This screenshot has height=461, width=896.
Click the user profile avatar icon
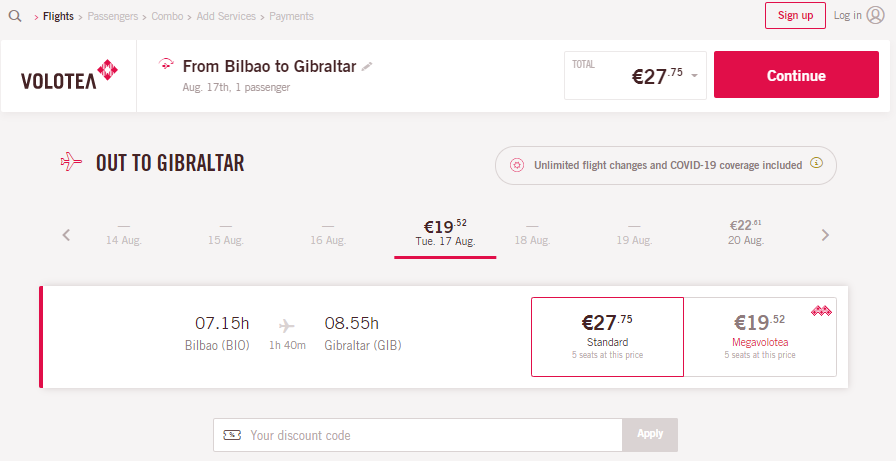875,15
